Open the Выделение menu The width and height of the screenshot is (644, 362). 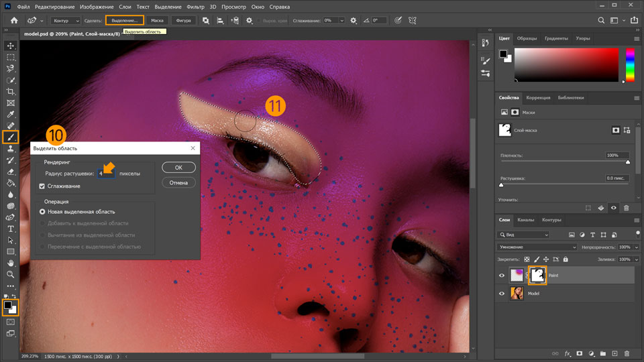(x=168, y=7)
